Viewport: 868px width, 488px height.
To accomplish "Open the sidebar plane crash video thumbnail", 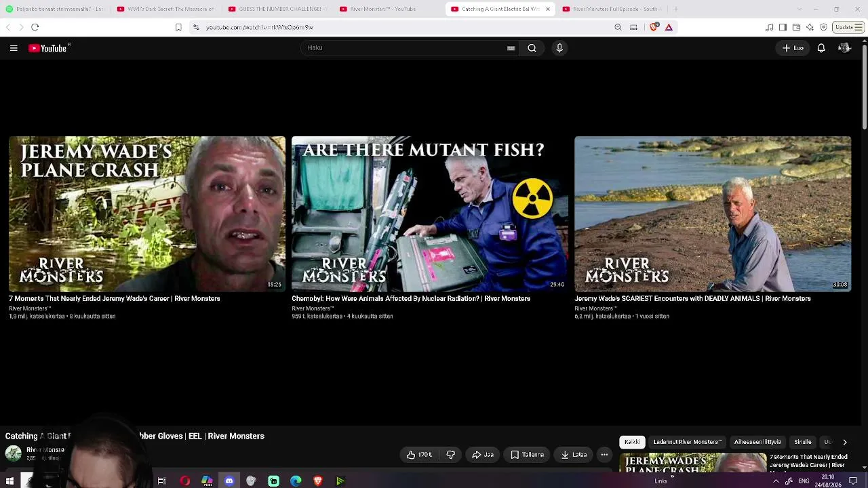I will 693,464.
